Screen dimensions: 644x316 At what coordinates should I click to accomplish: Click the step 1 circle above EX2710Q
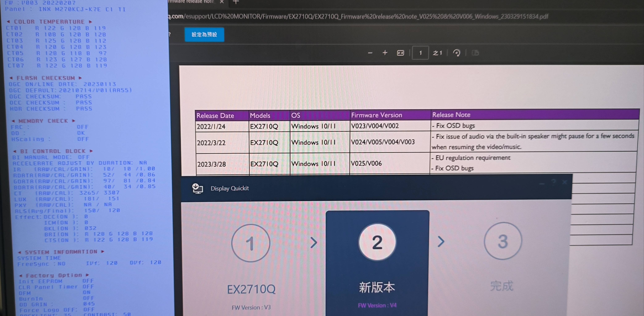250,243
